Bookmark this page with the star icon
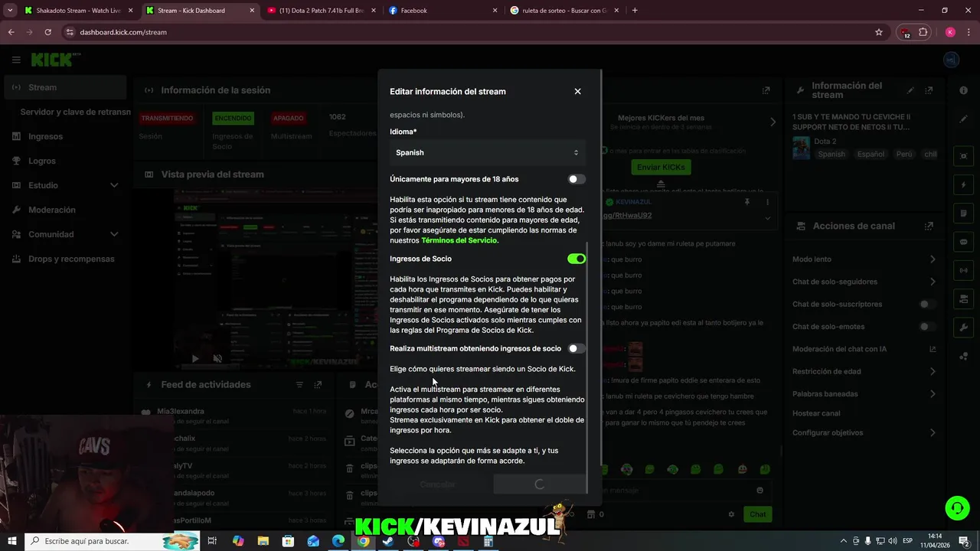 (x=879, y=32)
